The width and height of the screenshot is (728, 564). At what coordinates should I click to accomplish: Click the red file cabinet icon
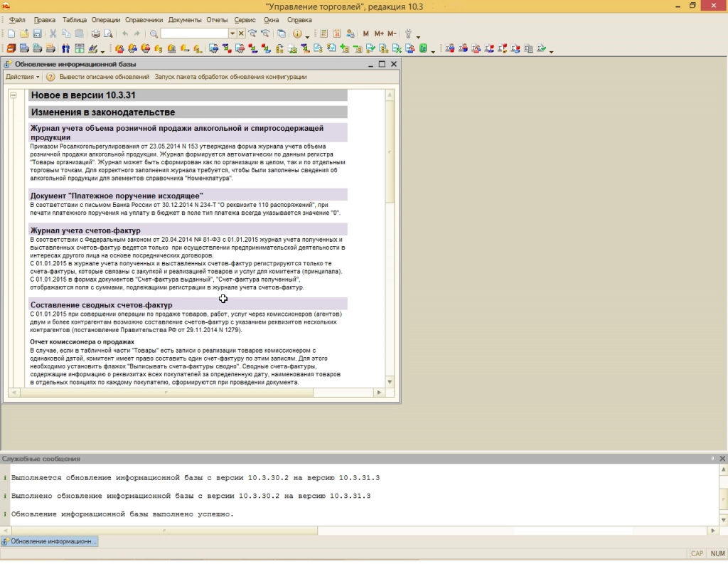11,48
